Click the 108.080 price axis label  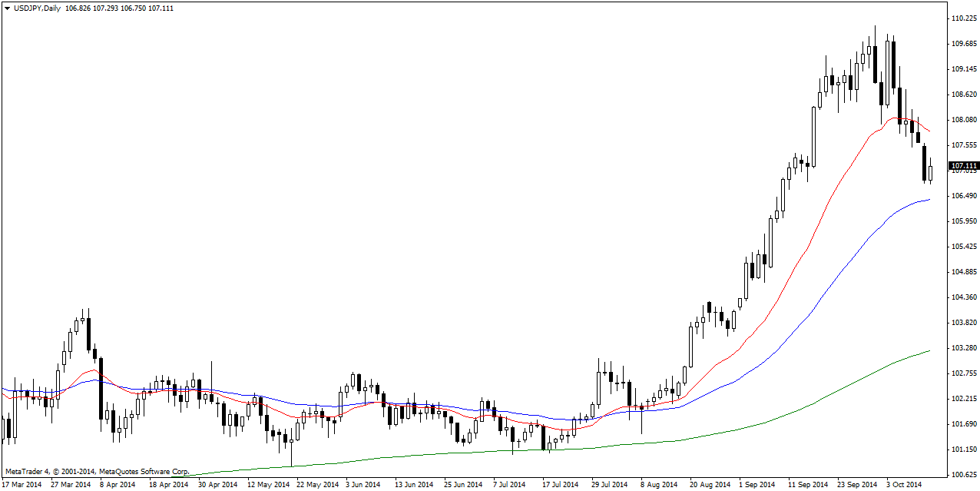click(963, 120)
